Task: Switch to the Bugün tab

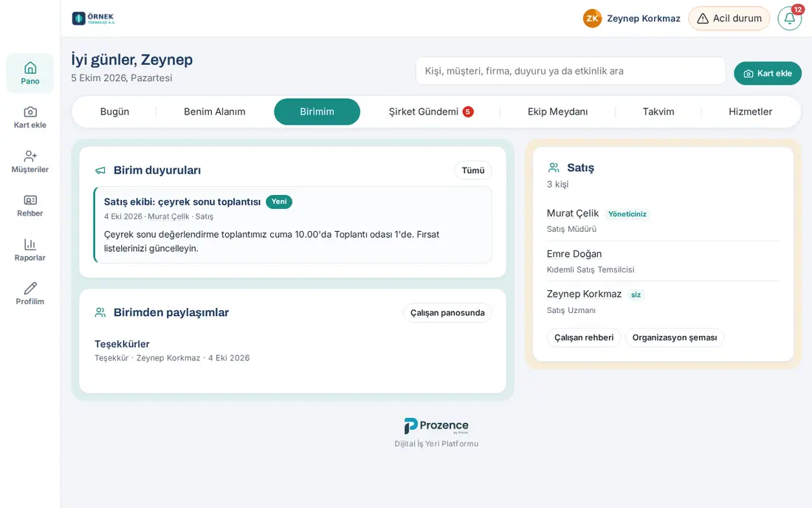Action: 114,111
